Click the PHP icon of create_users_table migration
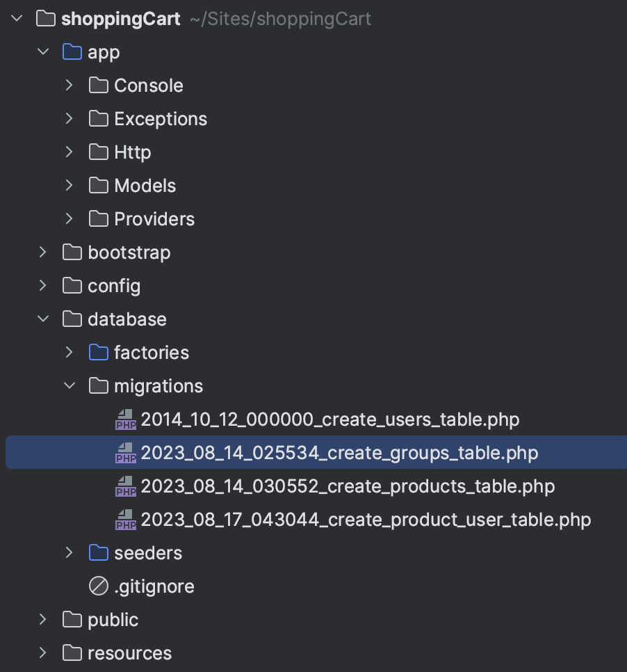627x672 pixels. (126, 419)
